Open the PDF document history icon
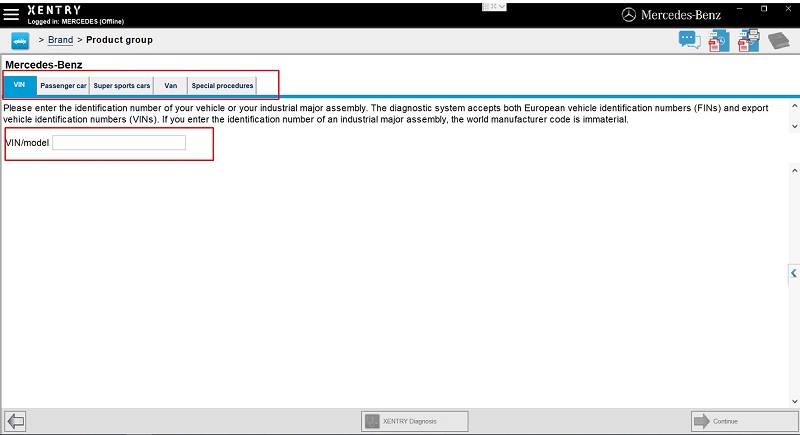Screen dimensions: 800x435 (x=719, y=41)
